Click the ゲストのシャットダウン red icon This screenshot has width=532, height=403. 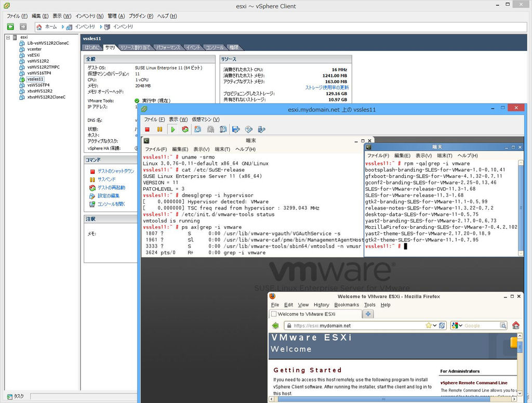pos(92,172)
